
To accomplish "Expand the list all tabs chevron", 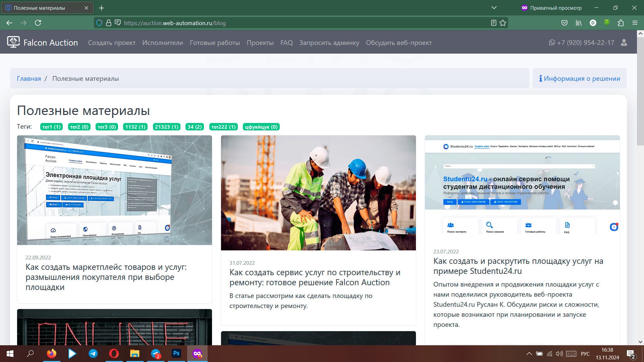I will [494, 8].
